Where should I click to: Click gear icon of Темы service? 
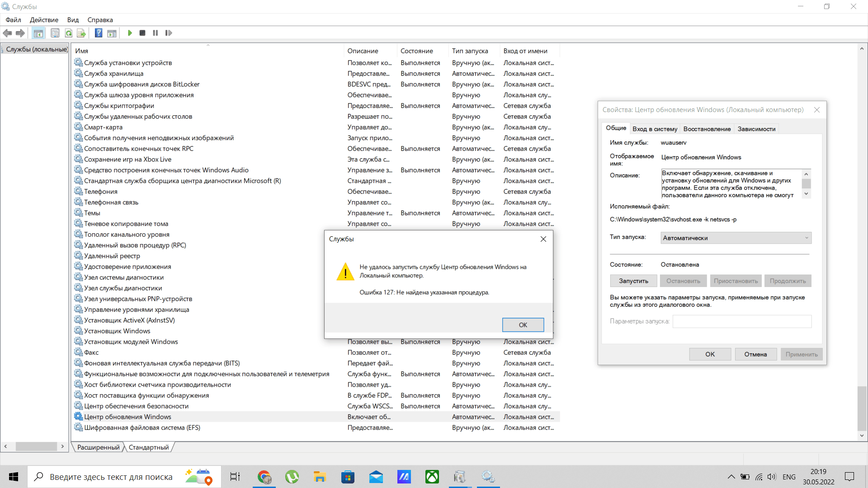[78, 213]
